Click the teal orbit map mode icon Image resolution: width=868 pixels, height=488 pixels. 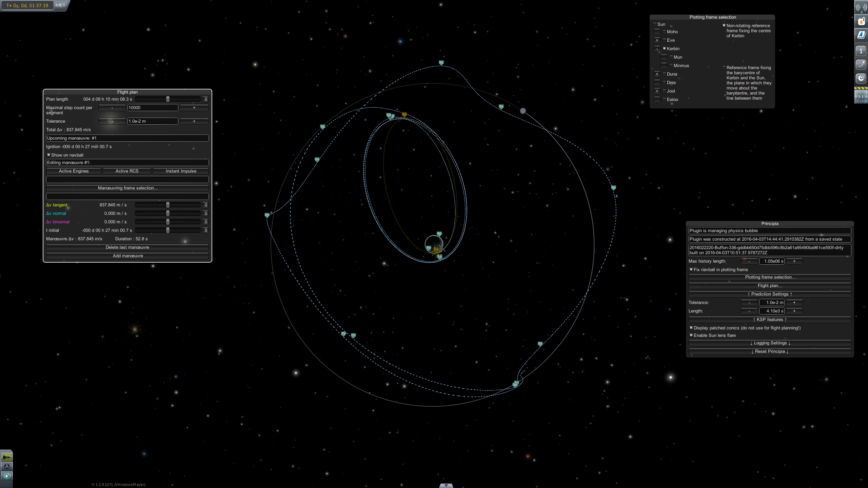[x=7, y=476]
